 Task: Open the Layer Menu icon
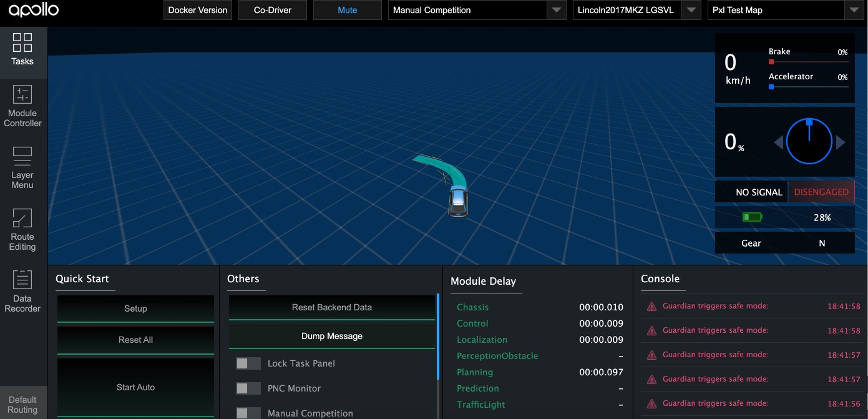pyautogui.click(x=22, y=156)
